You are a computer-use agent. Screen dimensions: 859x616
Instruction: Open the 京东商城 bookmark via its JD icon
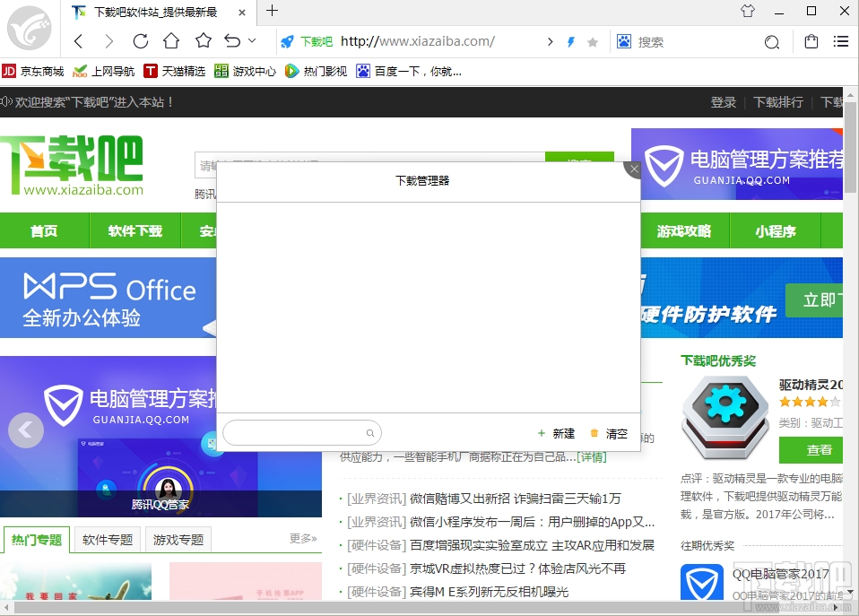(9, 71)
